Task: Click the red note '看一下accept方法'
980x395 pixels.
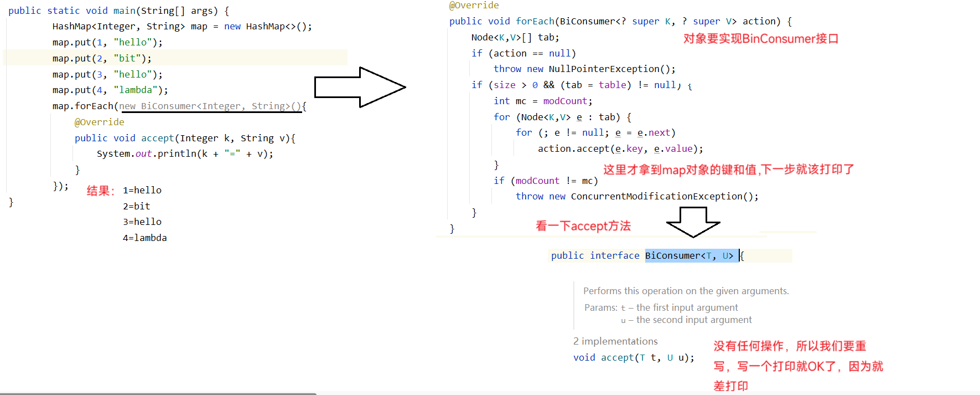Action: point(583,226)
